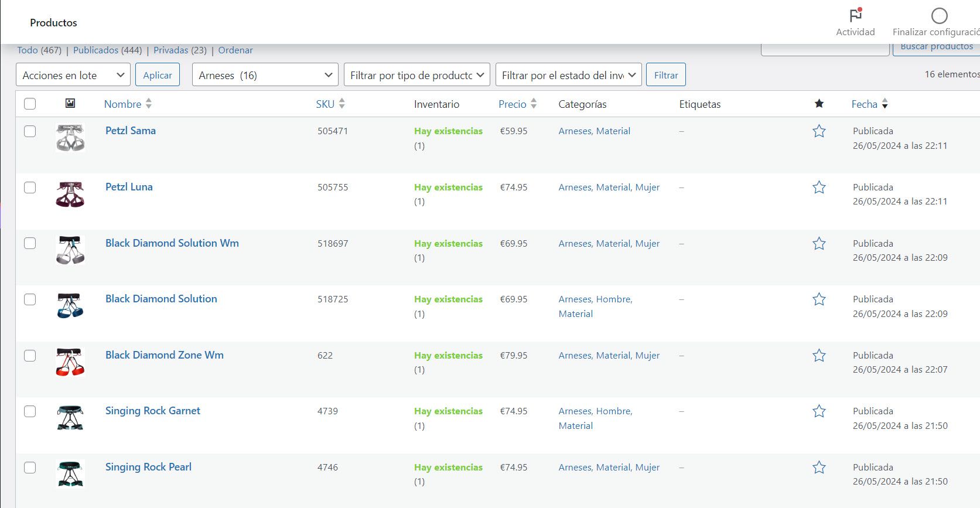Show the Publicados (444) view
Image resolution: width=980 pixels, height=508 pixels.
[x=107, y=50]
